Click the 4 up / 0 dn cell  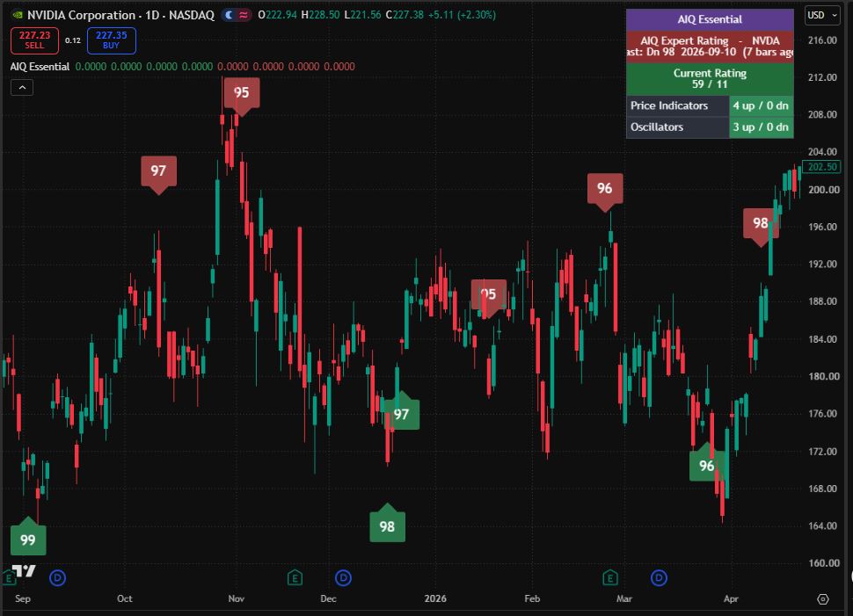761,106
